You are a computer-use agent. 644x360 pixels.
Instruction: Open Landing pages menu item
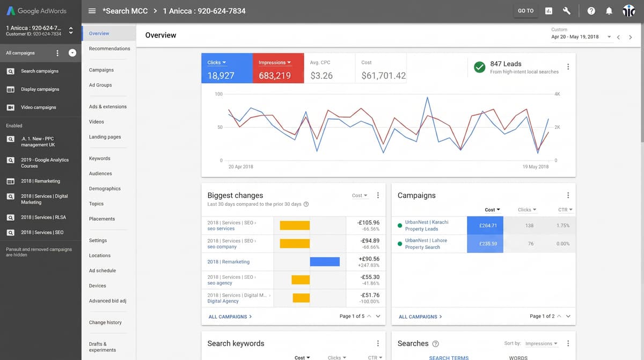[105, 137]
